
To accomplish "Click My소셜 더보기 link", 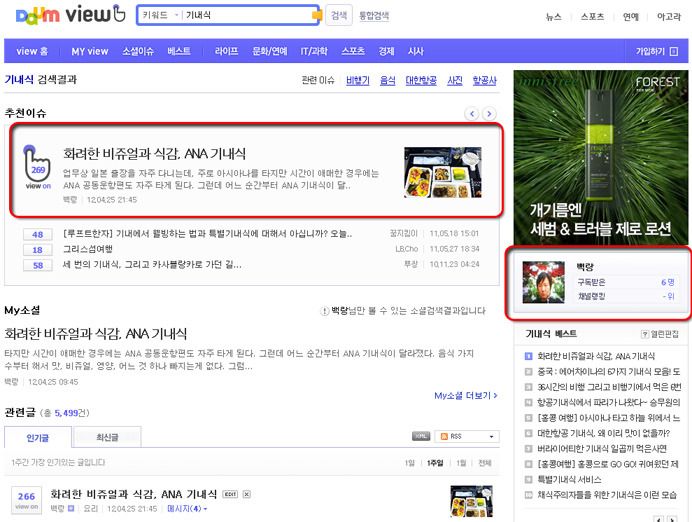I will (466, 395).
